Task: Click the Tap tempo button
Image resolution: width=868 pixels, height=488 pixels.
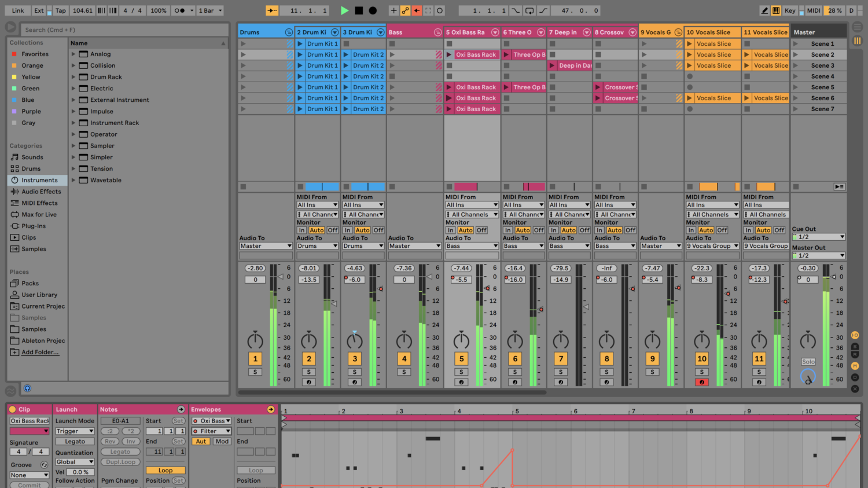Action: pos(60,10)
